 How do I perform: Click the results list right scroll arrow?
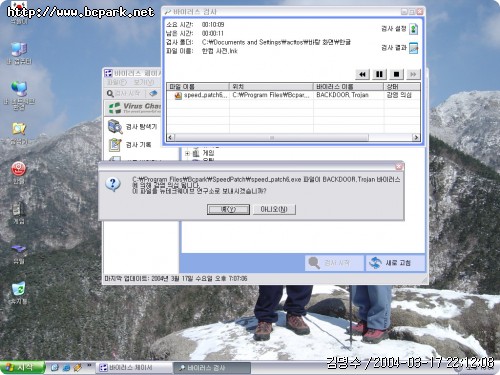pyautogui.click(x=416, y=137)
